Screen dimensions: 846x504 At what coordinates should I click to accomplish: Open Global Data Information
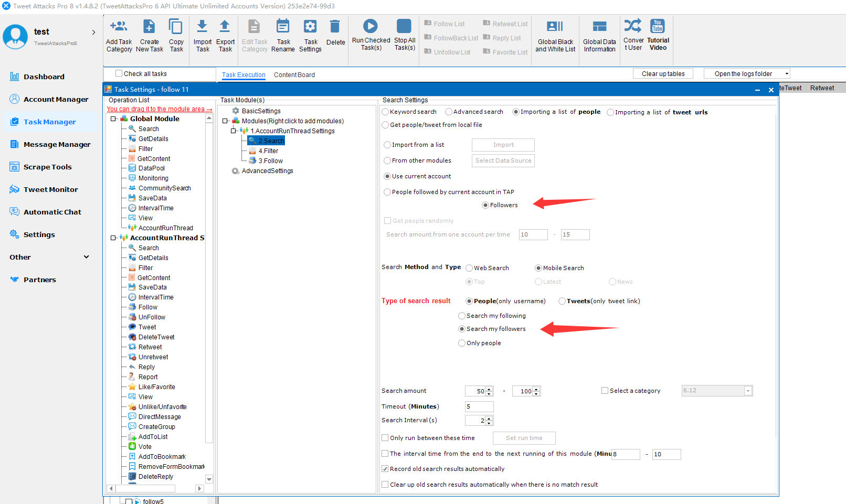pos(599,26)
